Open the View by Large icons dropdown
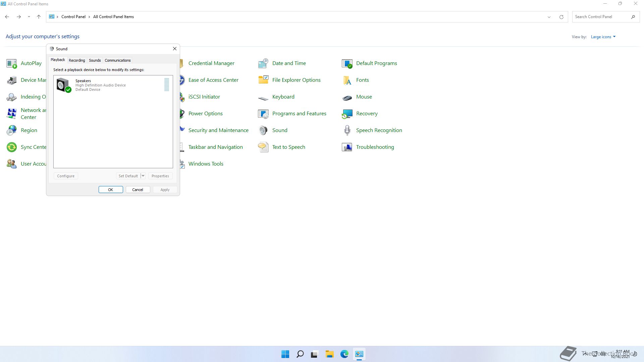Image resolution: width=644 pixels, height=362 pixels. (603, 37)
